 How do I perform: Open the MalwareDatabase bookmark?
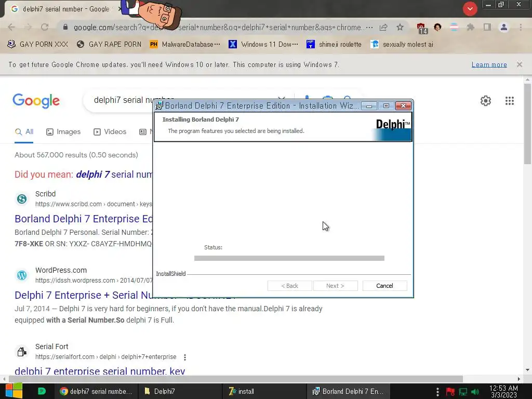(185, 44)
